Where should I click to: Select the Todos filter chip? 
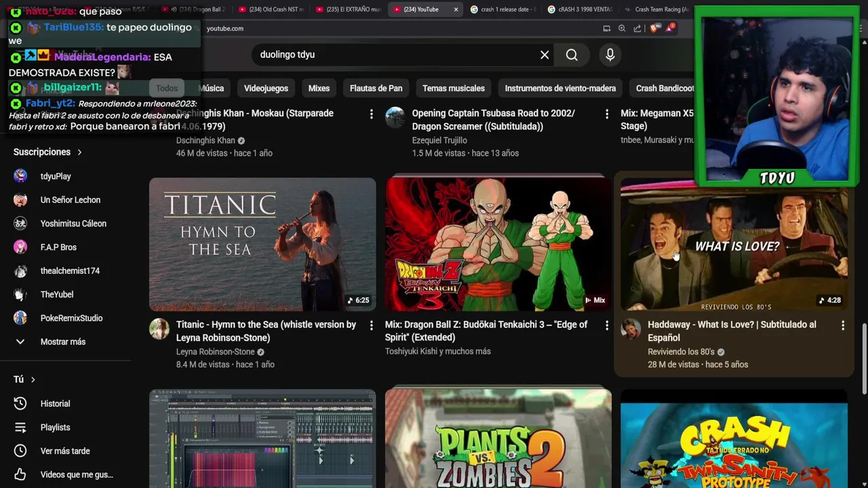point(167,88)
